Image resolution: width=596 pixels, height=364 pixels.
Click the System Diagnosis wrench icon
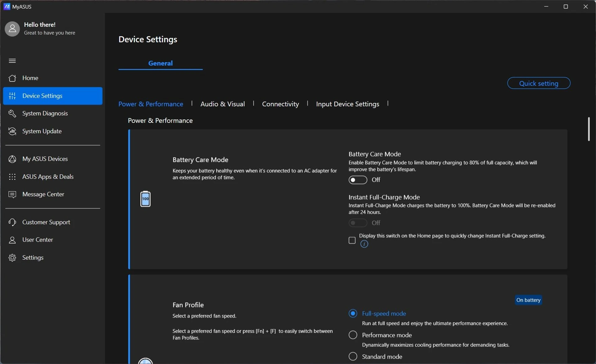point(12,114)
